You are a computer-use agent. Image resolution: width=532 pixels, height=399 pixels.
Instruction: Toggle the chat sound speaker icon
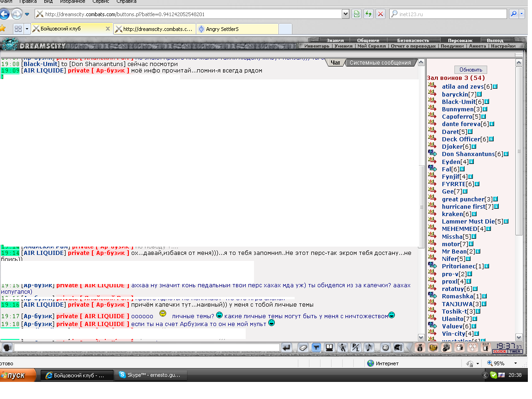click(369, 347)
